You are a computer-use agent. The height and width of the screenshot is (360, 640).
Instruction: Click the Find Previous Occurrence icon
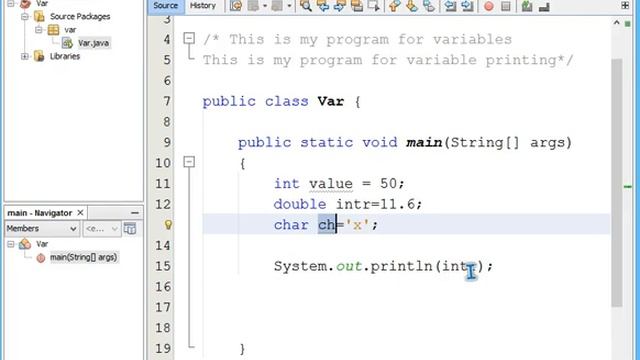pos(323,6)
